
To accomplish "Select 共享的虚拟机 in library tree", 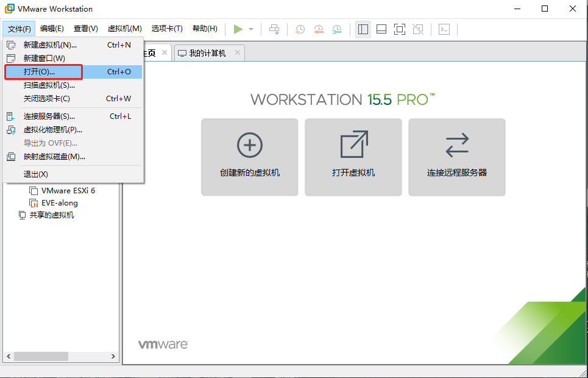I will coord(52,215).
